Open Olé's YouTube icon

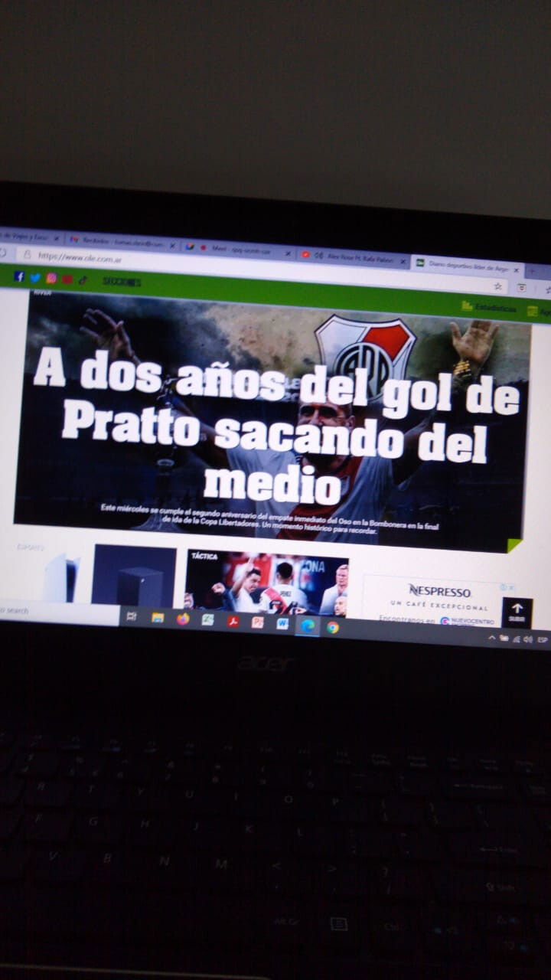coord(67,279)
